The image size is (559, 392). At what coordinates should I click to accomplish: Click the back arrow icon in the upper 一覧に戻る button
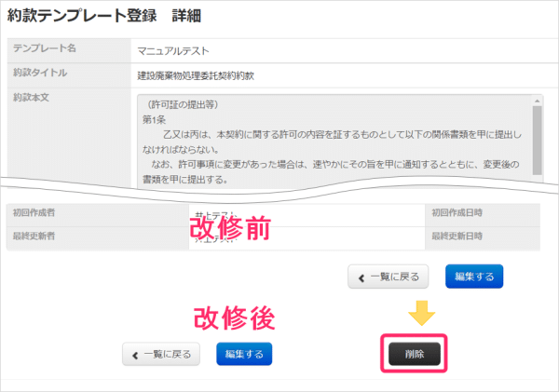click(362, 277)
